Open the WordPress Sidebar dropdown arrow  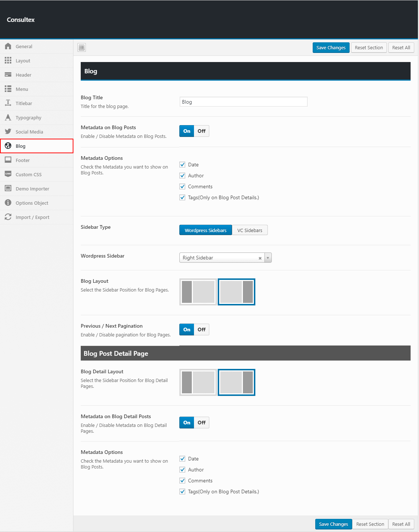coord(268,258)
